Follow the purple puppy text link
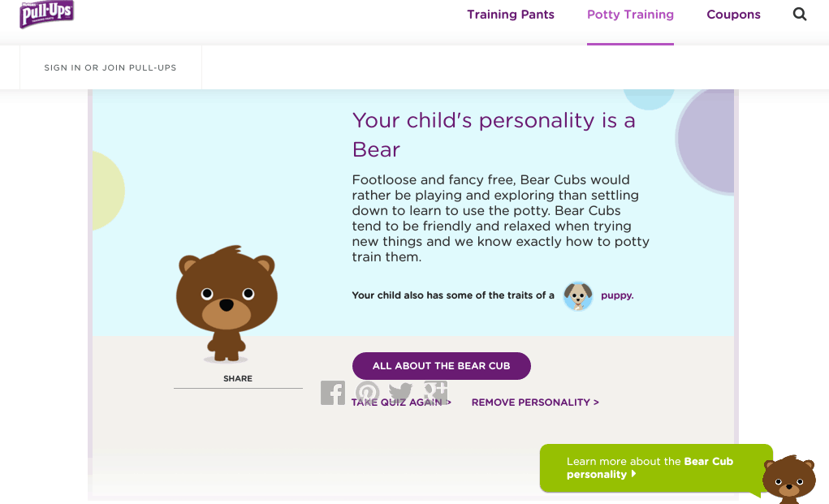The height and width of the screenshot is (504, 829). [x=617, y=296]
